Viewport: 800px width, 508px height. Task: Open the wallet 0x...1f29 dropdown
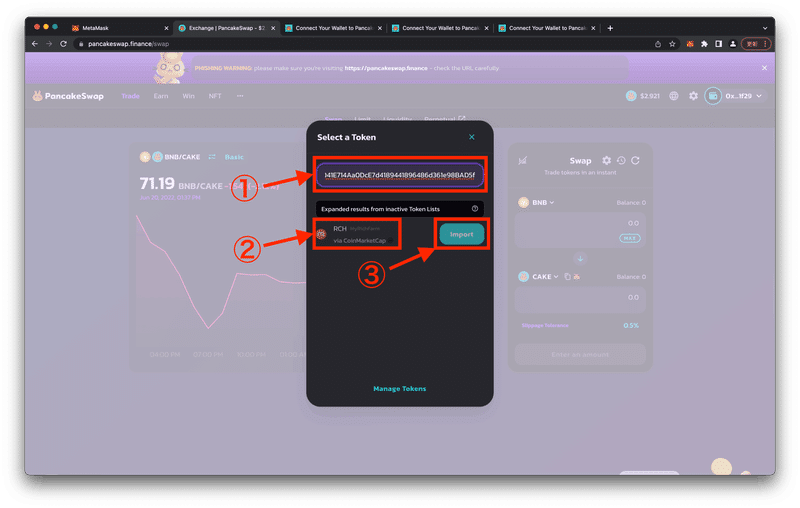(743, 96)
